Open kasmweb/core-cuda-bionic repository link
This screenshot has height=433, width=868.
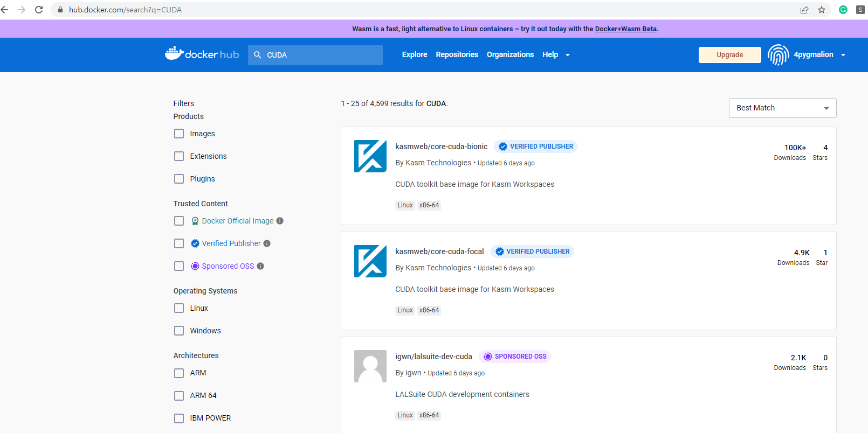(x=441, y=146)
